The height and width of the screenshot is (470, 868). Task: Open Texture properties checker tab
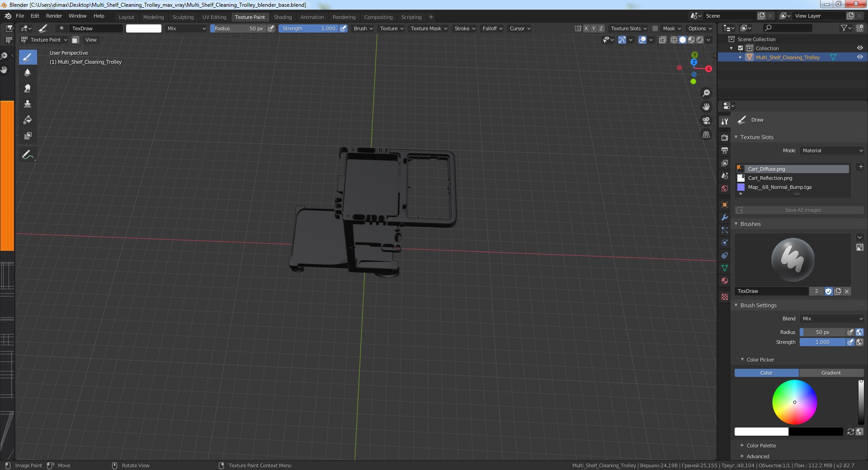[725, 297]
